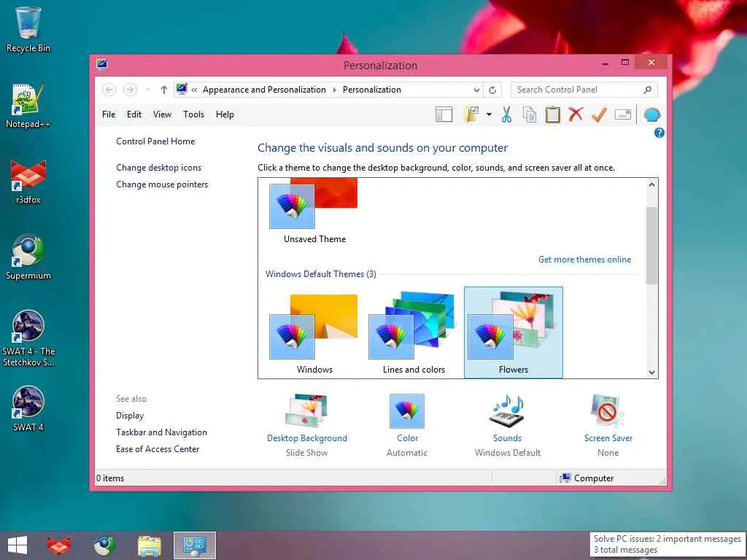Click the red X Delete toolbar icon
The width and height of the screenshot is (747, 560).
coord(576,114)
